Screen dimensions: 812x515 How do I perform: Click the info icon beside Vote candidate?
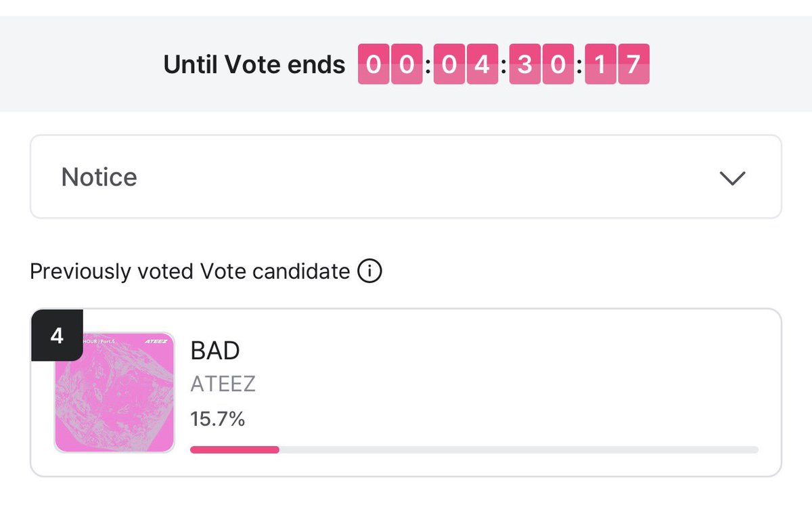coord(369,272)
